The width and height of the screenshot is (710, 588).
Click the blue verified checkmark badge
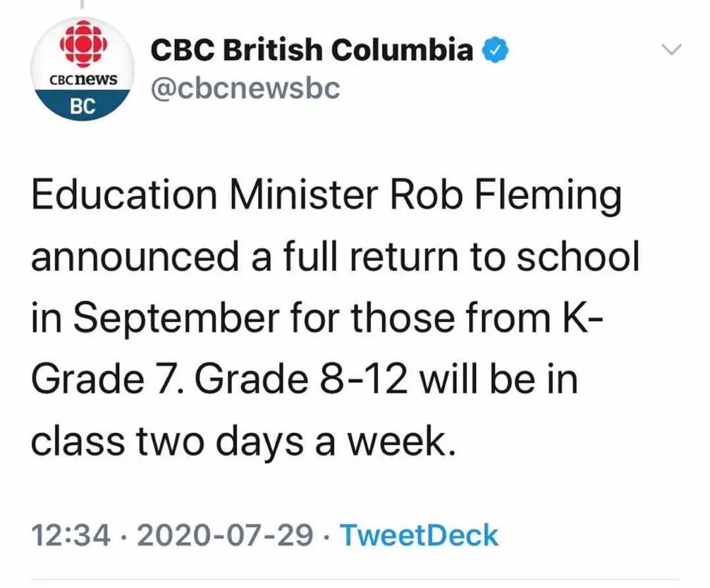[495, 49]
